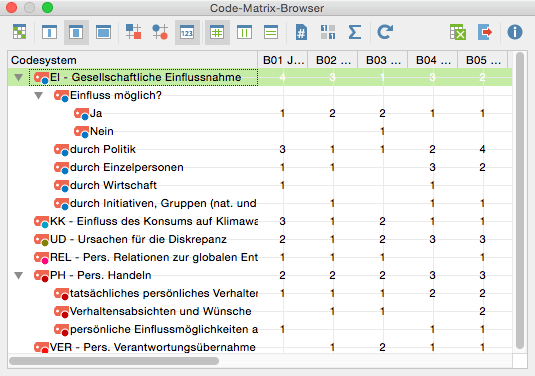The width and height of the screenshot is (535, 376).
Task: Click the vertical scrollbar thumb
Action: tap(520, 201)
